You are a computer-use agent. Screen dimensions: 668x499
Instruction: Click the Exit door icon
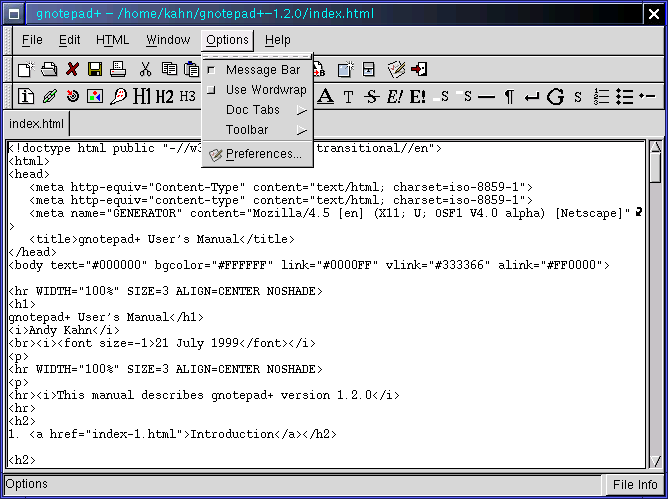coord(419,69)
